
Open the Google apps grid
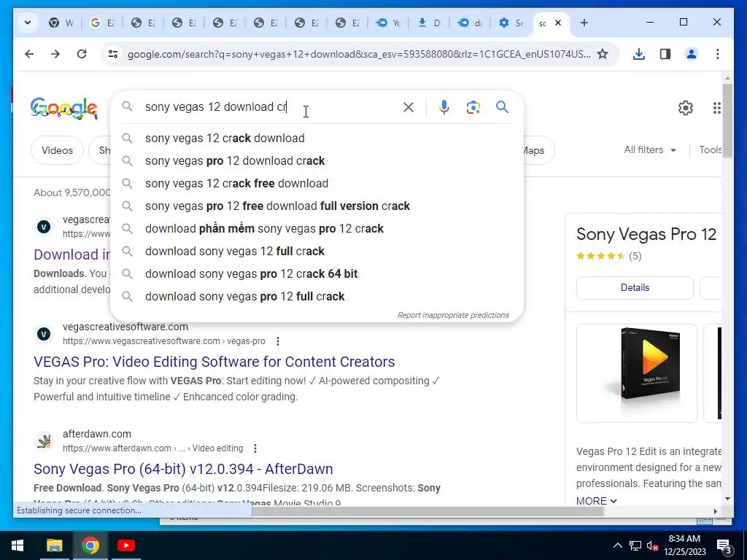click(716, 108)
